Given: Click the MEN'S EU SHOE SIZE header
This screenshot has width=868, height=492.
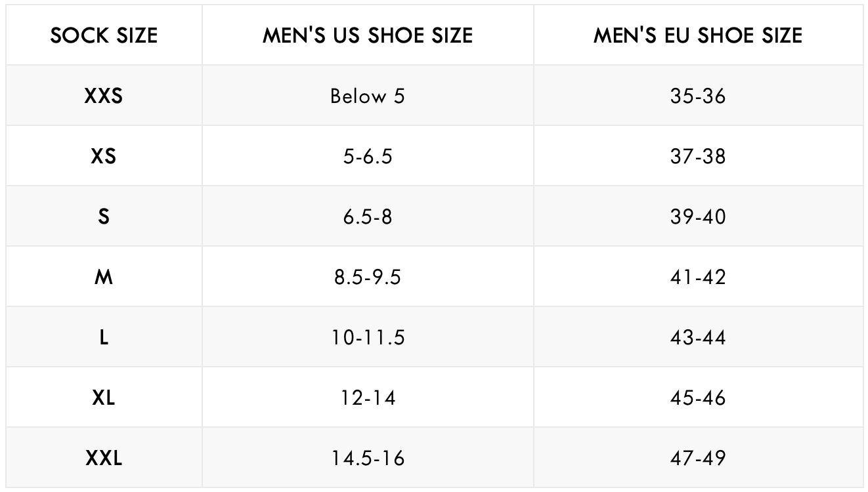Looking at the screenshot, I should tap(698, 35).
